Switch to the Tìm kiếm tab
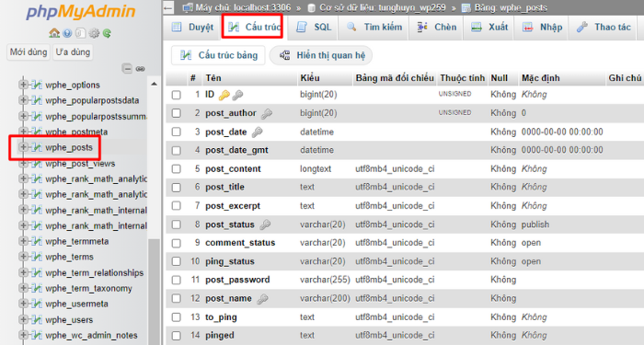Image resolution: width=644 pixels, height=345 pixels. (374, 28)
